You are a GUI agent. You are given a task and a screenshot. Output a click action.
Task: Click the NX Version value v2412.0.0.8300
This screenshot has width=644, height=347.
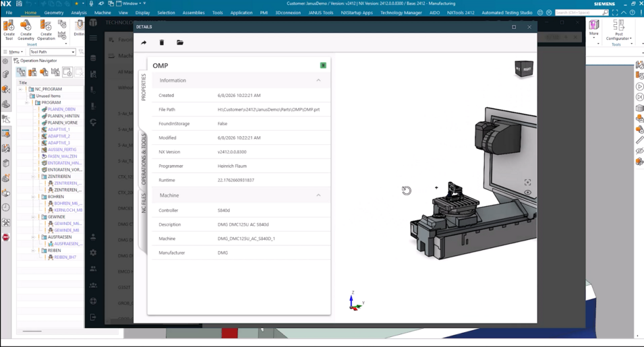click(232, 152)
